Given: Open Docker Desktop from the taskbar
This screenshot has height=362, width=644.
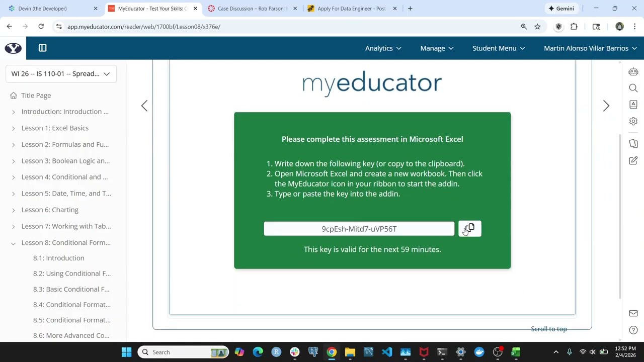Looking at the screenshot, I should point(479,352).
